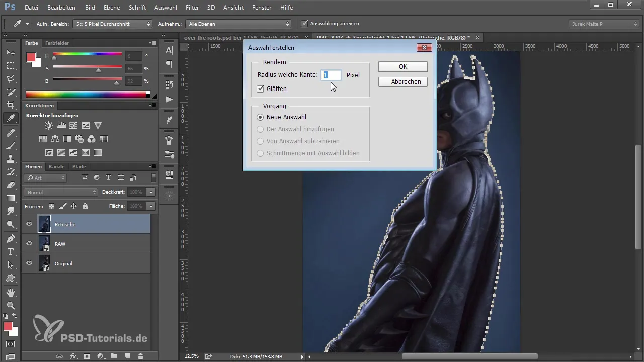Open the Jurek Matte P workspace dropdown
Screen dimensions: 644x362
604,24
